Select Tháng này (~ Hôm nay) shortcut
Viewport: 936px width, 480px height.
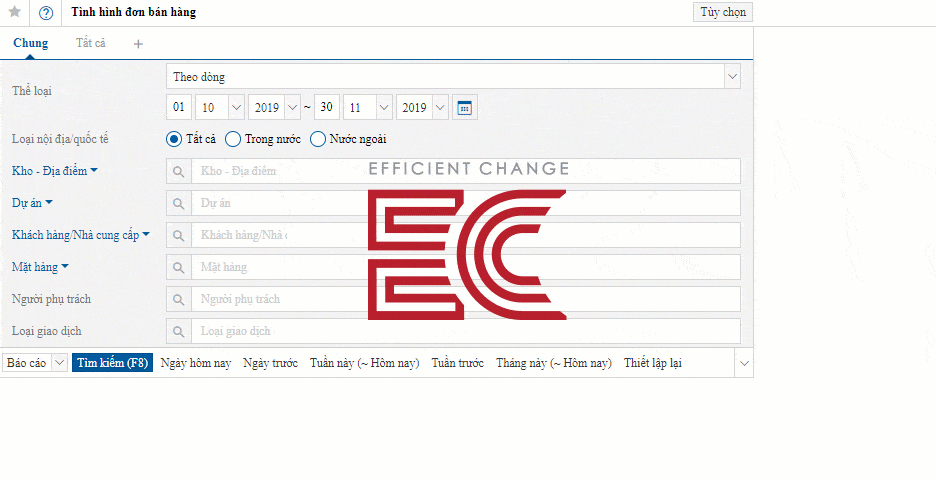click(x=554, y=363)
